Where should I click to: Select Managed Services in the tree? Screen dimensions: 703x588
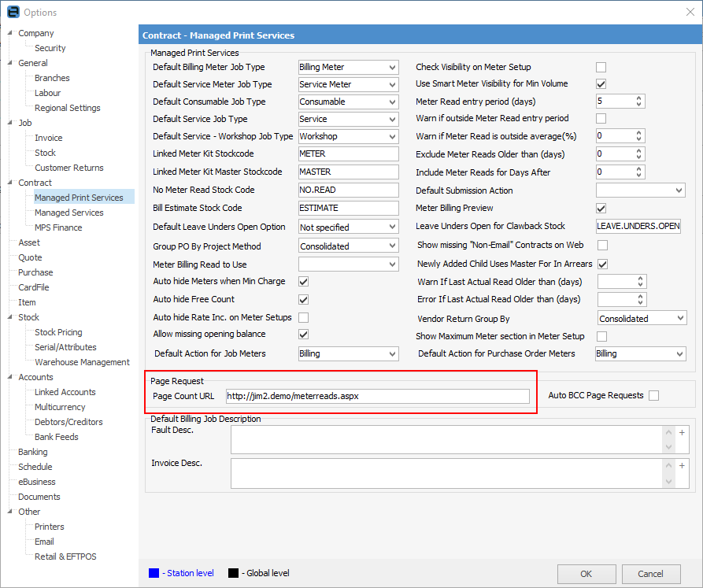pyautogui.click(x=68, y=213)
